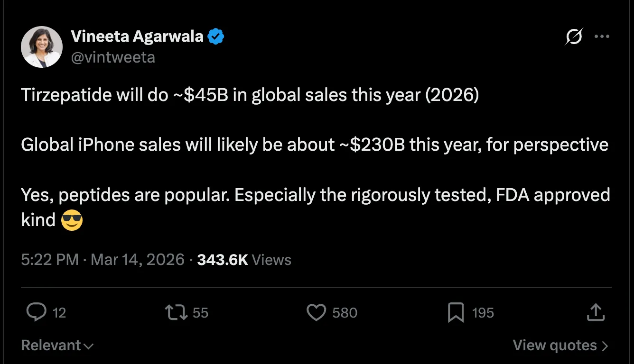The height and width of the screenshot is (364, 634).
Task: Click the sunglasses emoji in the tweet
Action: 72,220
